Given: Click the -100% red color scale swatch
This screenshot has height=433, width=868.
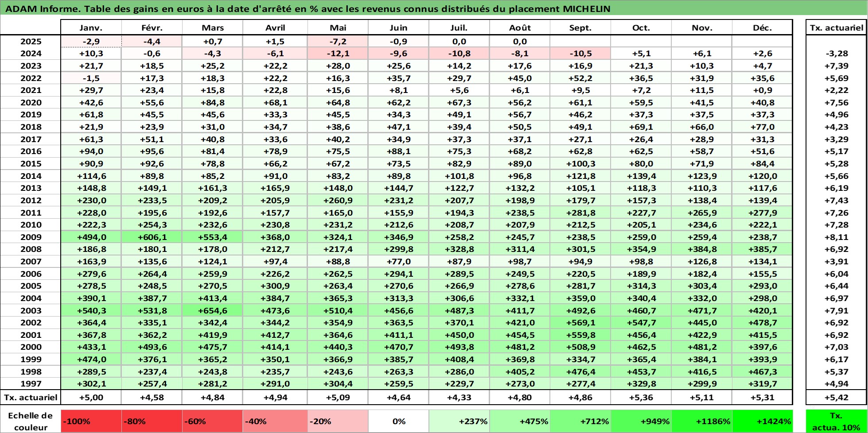Looking at the screenshot, I should [x=91, y=421].
